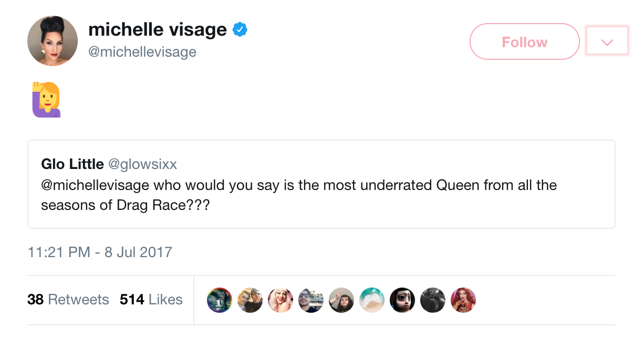This screenshot has height=339, width=644.
Task: Open the pink-haired drag queen avatar
Action: coord(281,300)
